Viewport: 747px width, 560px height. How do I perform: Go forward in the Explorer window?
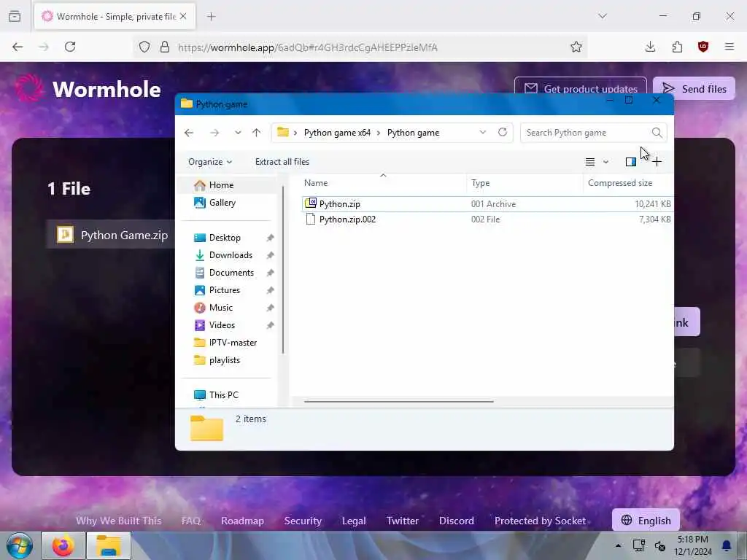pyautogui.click(x=215, y=133)
